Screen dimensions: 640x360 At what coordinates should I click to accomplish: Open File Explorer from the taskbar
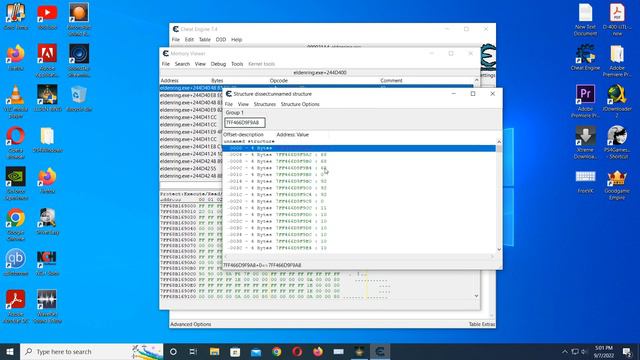pyautogui.click(x=214, y=351)
